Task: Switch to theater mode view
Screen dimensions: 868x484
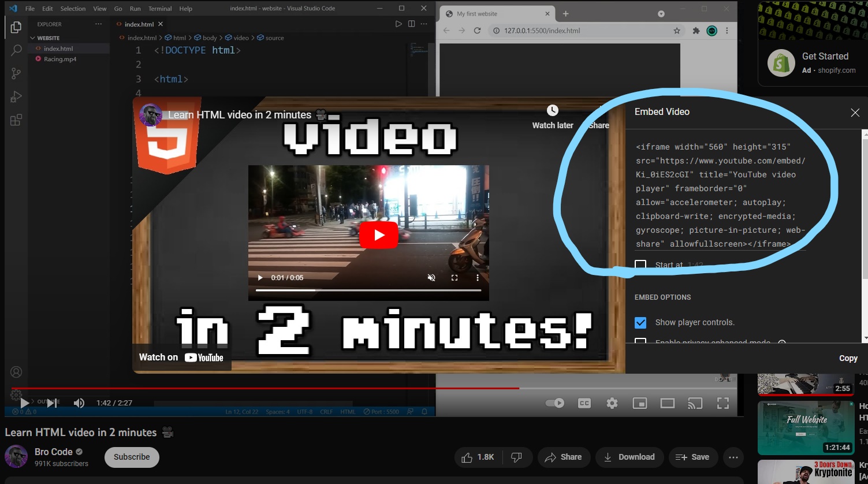Action: [668, 403]
